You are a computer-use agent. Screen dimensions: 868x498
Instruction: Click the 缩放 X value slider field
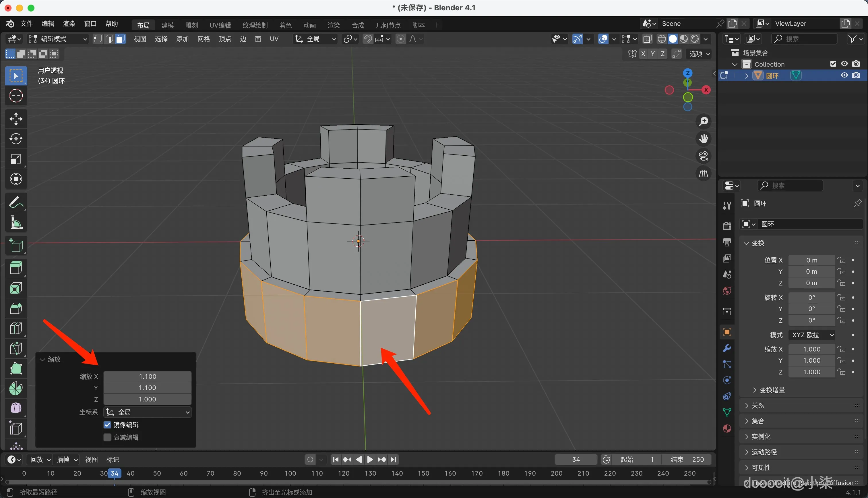coord(147,376)
